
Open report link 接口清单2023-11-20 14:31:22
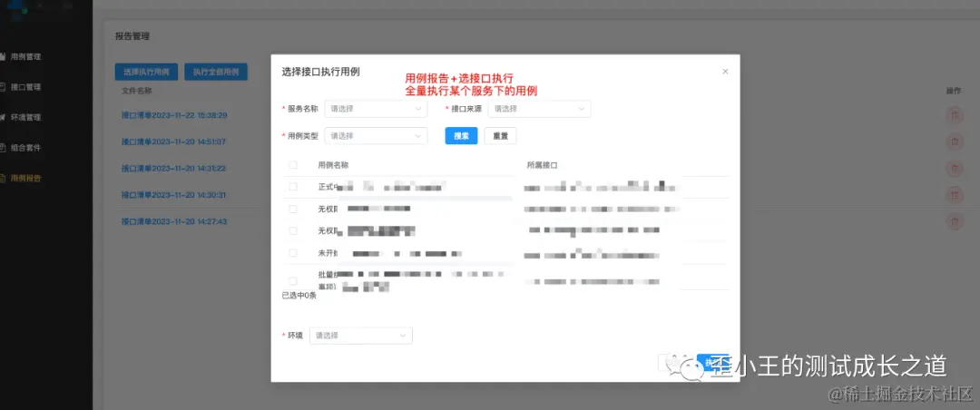coord(173,168)
